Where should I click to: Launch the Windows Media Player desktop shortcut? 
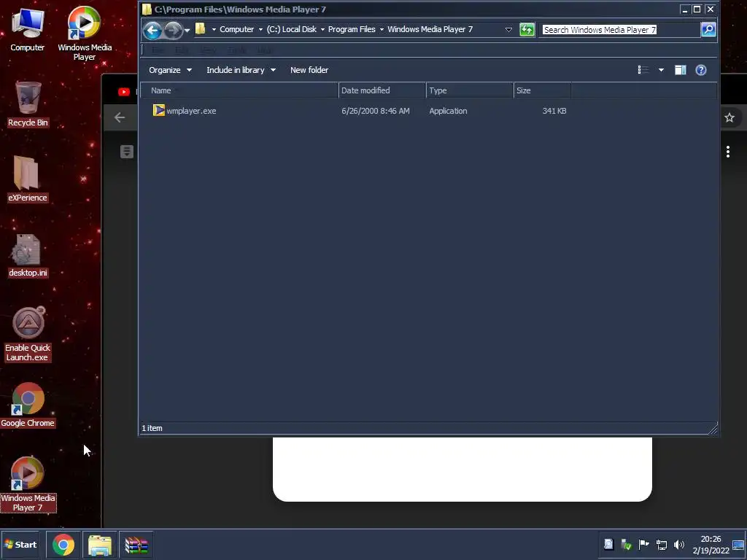85,34
